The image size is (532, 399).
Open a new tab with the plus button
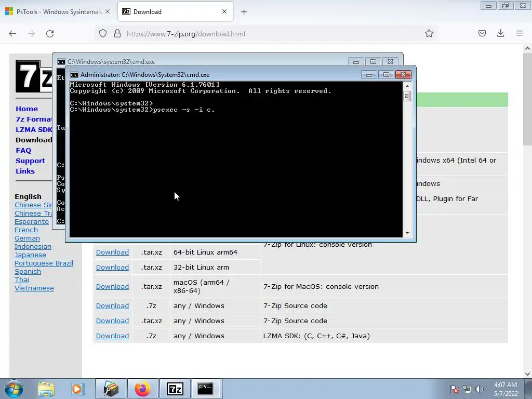pos(244,12)
